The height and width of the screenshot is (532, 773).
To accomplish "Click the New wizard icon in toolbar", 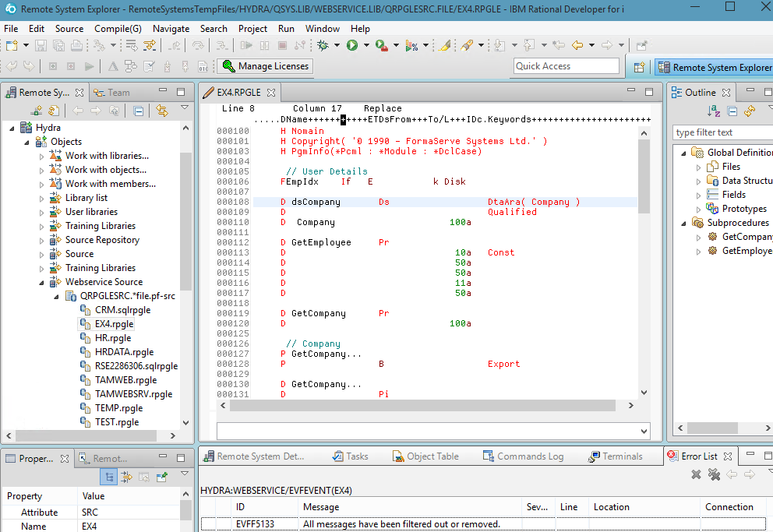I will [11, 46].
